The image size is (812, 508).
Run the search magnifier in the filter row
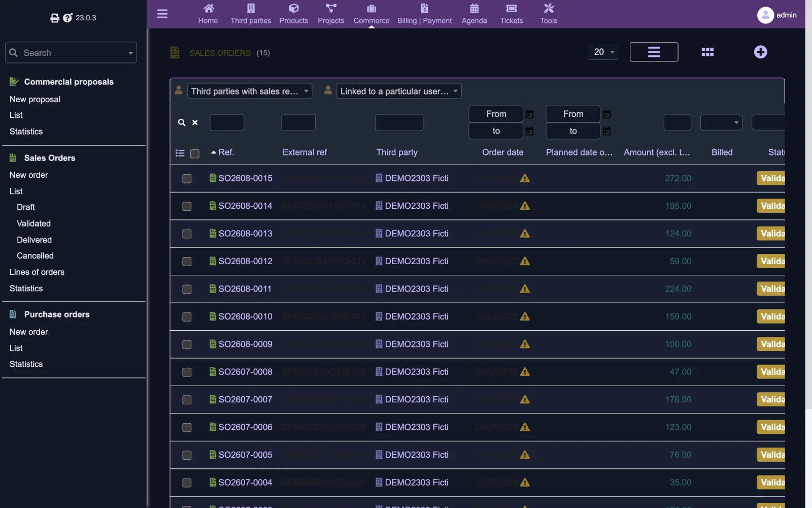click(182, 122)
